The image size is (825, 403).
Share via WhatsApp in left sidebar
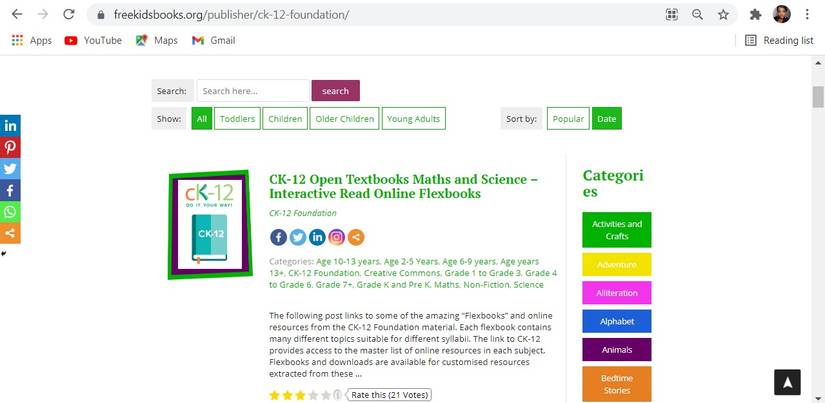pyautogui.click(x=10, y=211)
